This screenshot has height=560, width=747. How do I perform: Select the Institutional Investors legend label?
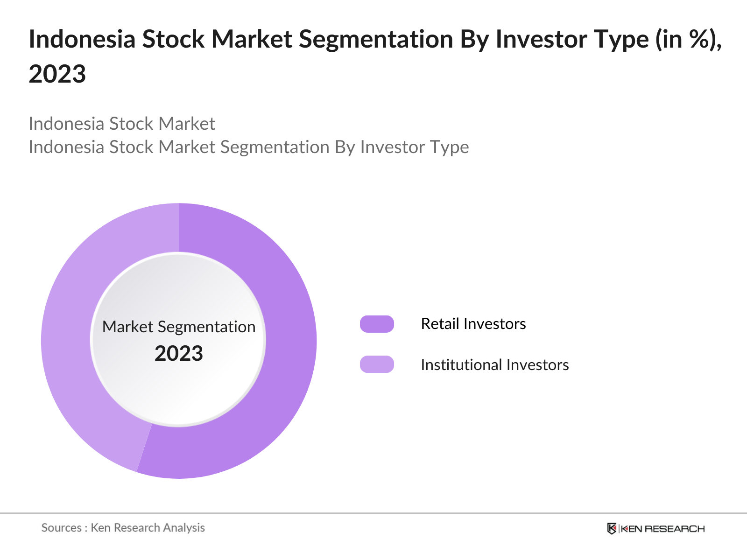(494, 364)
